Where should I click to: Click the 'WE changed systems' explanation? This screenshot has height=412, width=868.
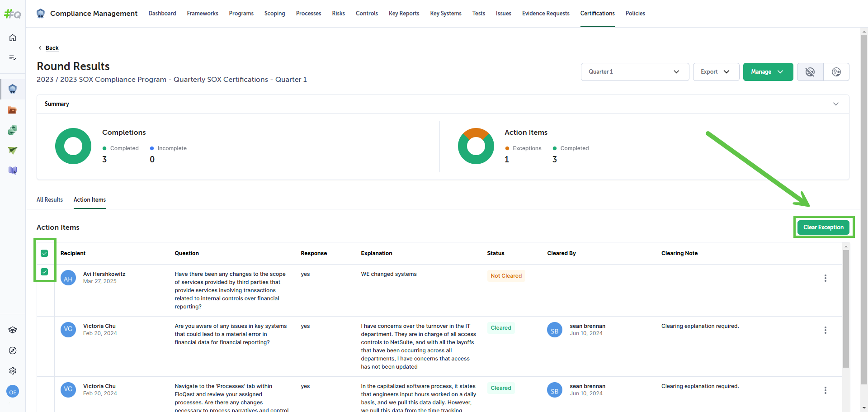click(389, 274)
